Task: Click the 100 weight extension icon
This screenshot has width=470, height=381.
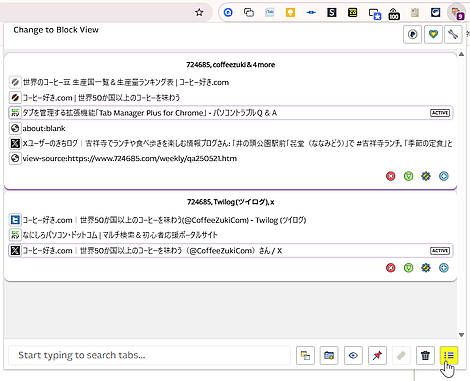Action: 394,14
